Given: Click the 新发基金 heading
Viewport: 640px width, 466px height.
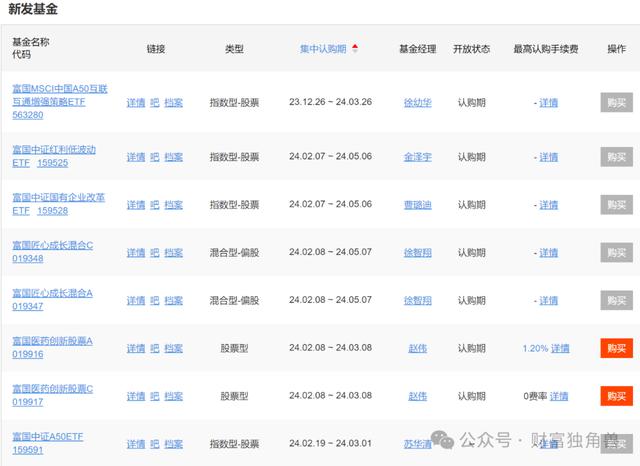Looking at the screenshot, I should pos(33,9).
